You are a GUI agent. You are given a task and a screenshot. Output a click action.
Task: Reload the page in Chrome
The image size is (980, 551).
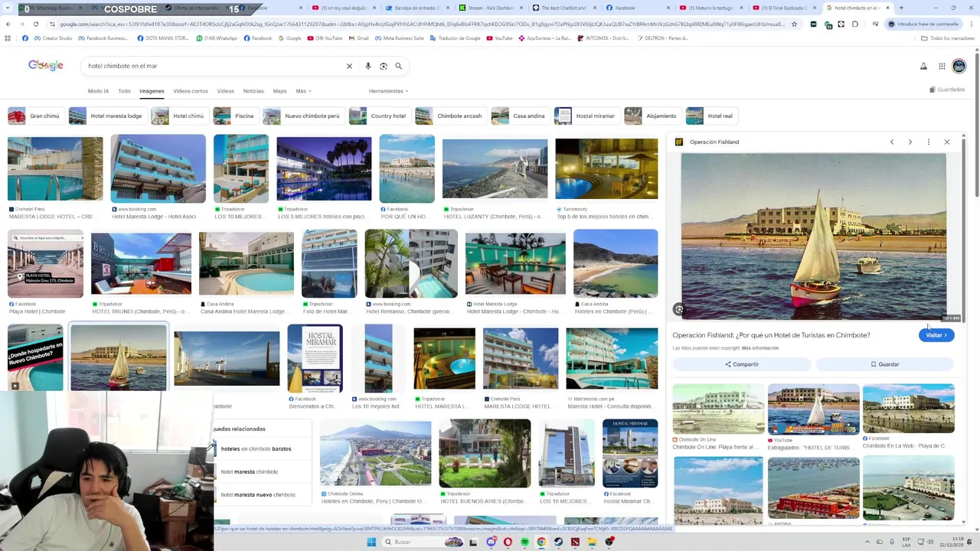coord(35,24)
